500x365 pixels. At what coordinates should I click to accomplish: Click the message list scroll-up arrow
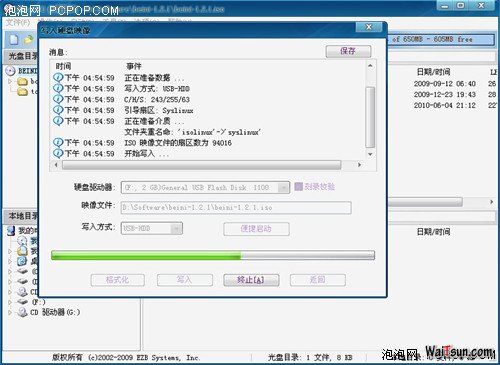coord(370,66)
